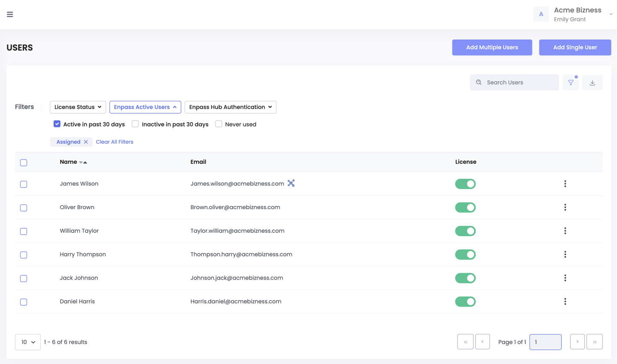Click the hub icon beside James Wilson's email
The height and width of the screenshot is (364, 617).
291,183
